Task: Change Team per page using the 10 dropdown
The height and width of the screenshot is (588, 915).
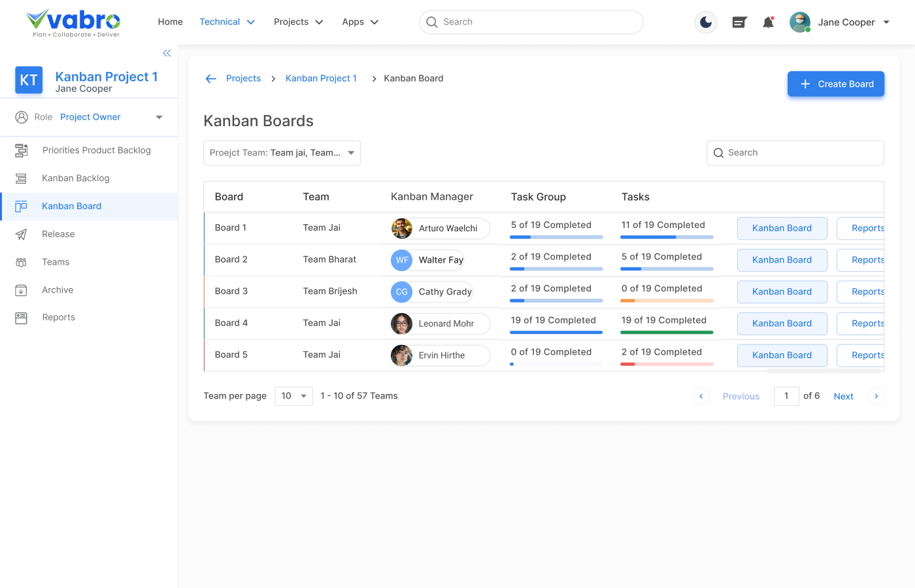Action: (x=293, y=395)
